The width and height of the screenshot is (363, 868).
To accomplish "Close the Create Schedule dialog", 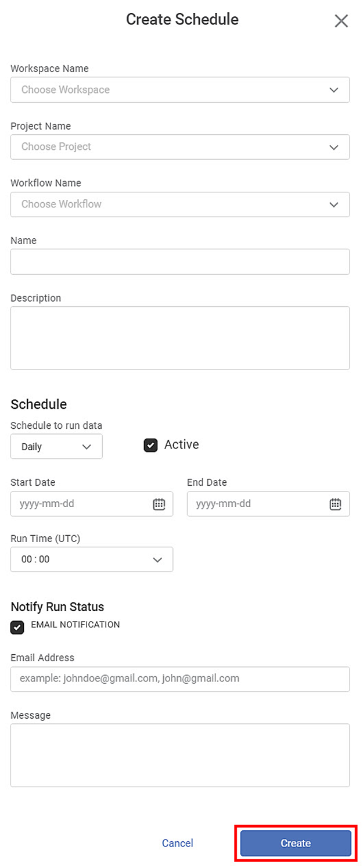I will [x=342, y=21].
